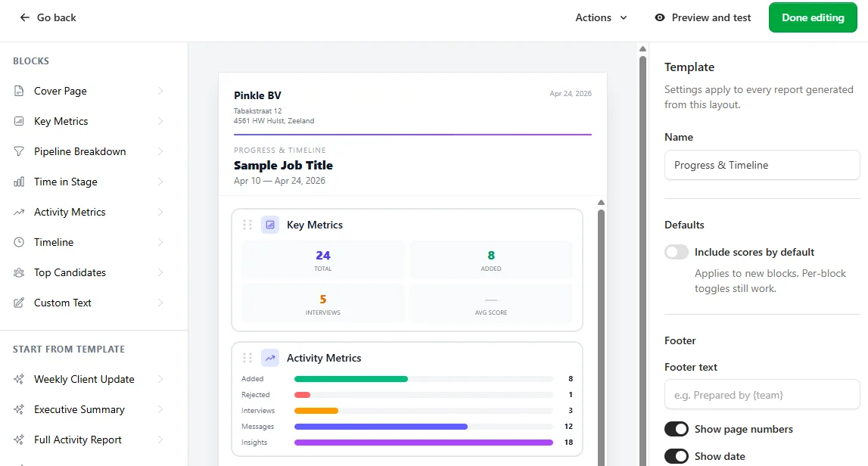The width and height of the screenshot is (868, 466).
Task: Click the Sample Job Title heading
Action: point(284,165)
